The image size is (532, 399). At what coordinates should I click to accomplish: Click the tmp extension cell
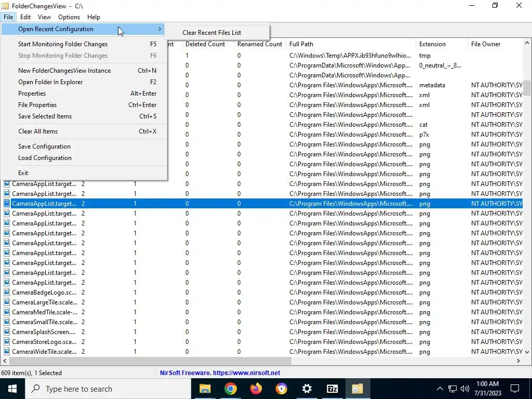[x=425, y=56]
